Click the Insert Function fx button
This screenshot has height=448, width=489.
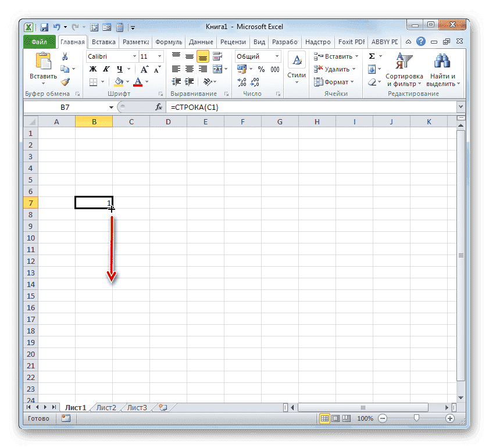point(159,106)
